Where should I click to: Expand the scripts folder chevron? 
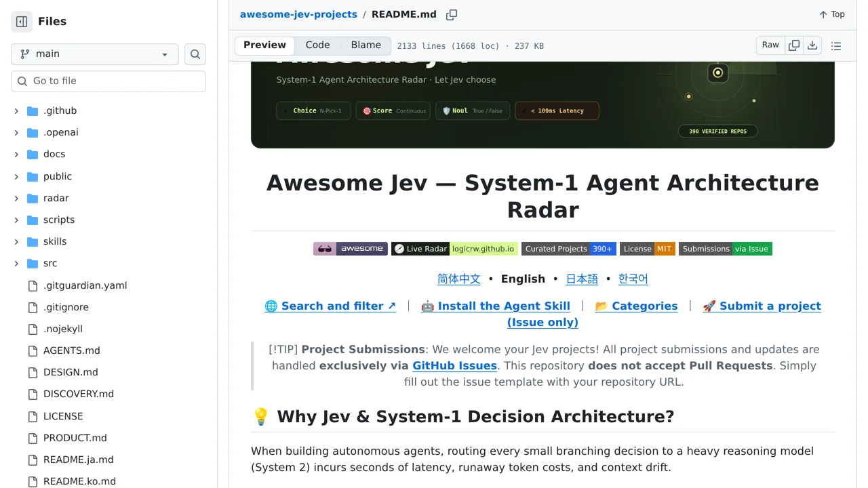coord(16,220)
